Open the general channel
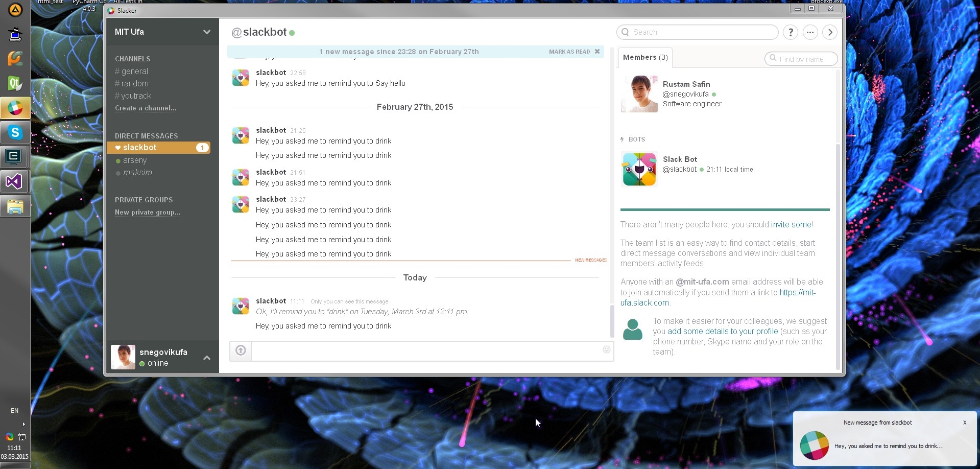Viewport: 980px width, 469px height. point(132,72)
